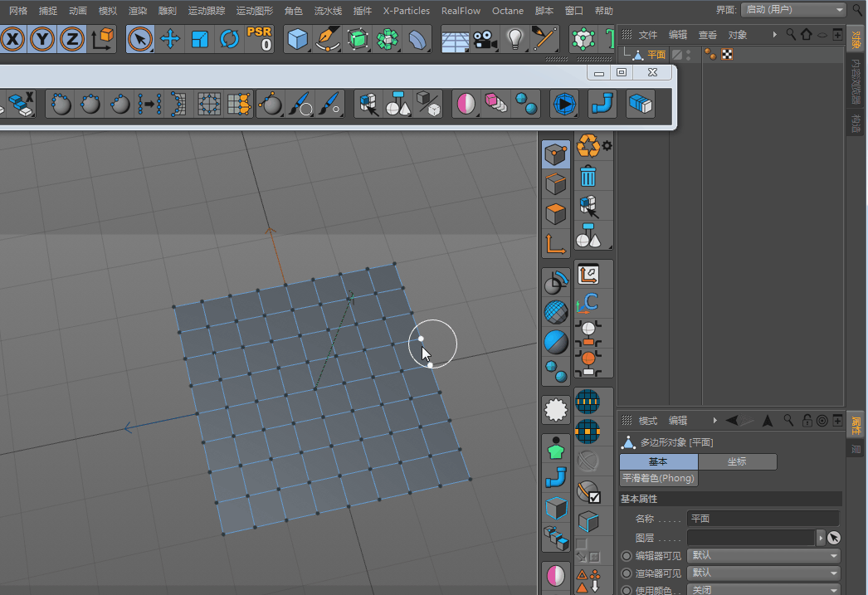Open the X-Particles menu
This screenshot has height=595, width=868.
coord(407,11)
